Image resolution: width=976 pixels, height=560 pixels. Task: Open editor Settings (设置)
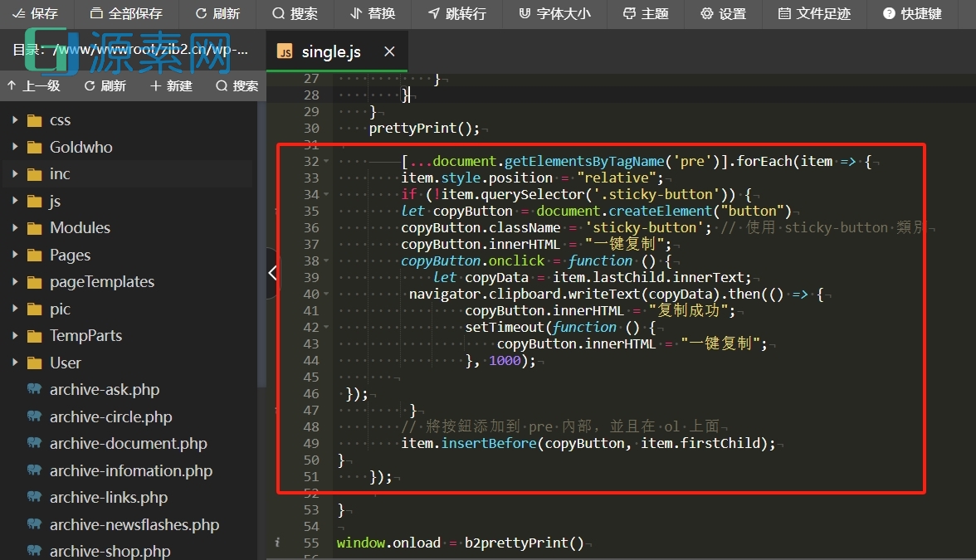[x=723, y=14]
